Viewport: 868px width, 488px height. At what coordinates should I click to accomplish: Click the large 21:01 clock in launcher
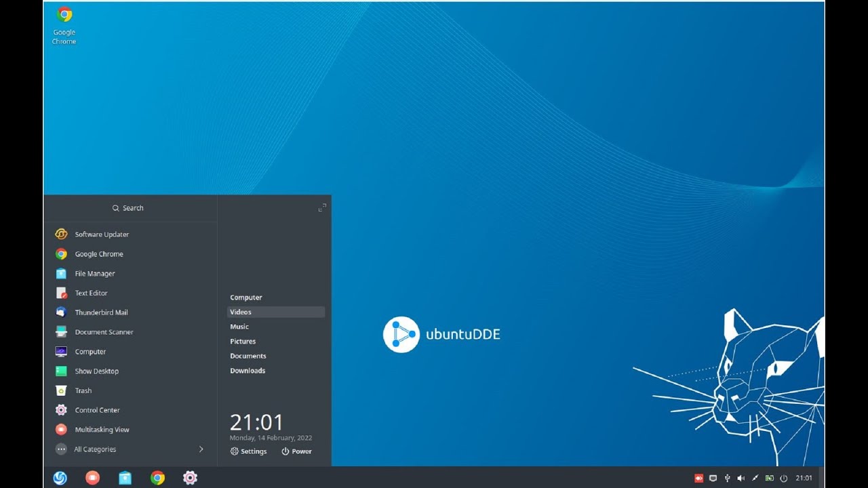pos(256,422)
